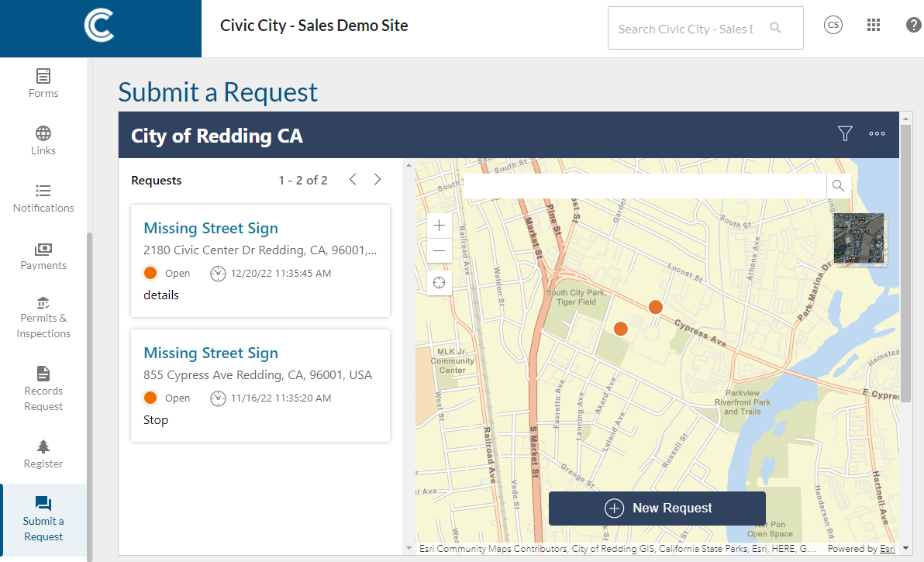Open Missing Street Sign at 855 Cypress Ave
The image size is (924, 562).
coord(210,353)
